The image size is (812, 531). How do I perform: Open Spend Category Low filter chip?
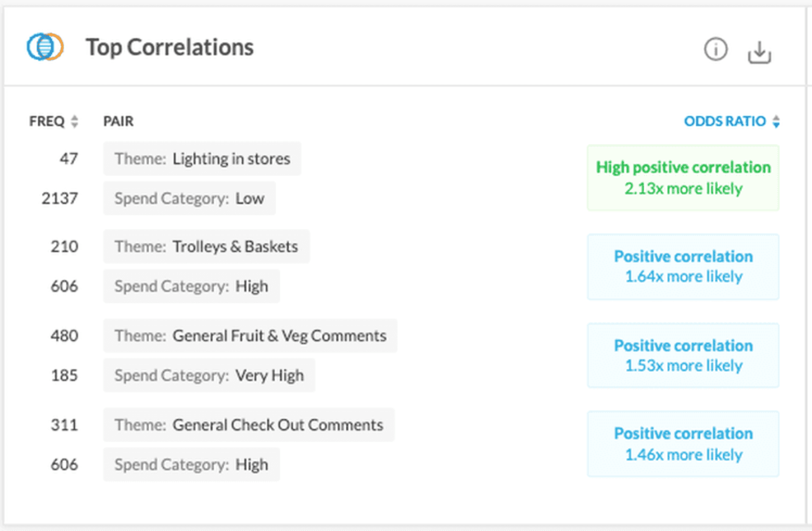189,198
